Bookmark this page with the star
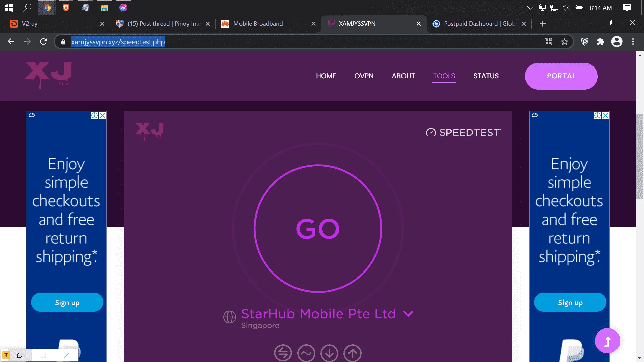The width and height of the screenshot is (644, 362). pos(565,42)
